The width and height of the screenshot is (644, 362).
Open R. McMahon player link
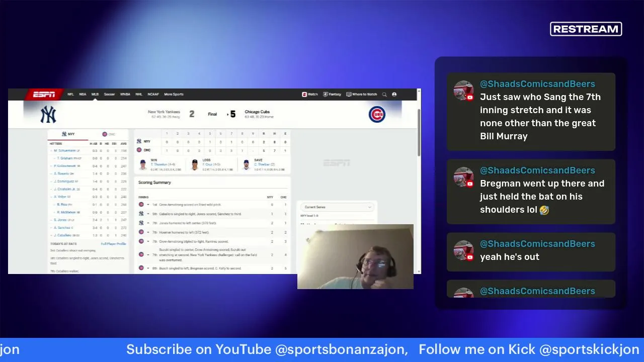[66, 213]
